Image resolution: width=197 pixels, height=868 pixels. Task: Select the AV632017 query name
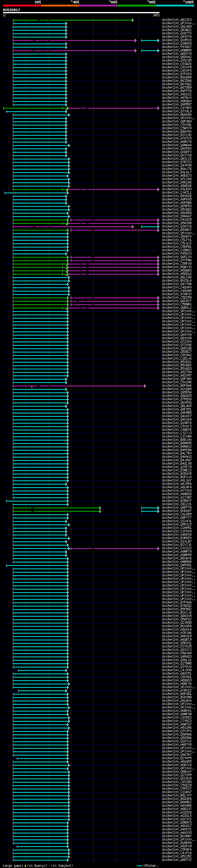pyautogui.click(x=11, y=10)
